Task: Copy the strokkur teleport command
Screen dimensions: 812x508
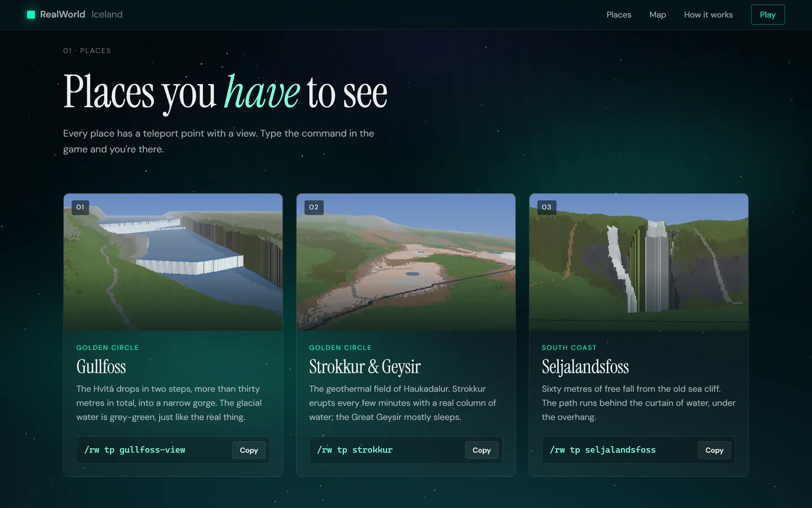Action: tap(482, 450)
